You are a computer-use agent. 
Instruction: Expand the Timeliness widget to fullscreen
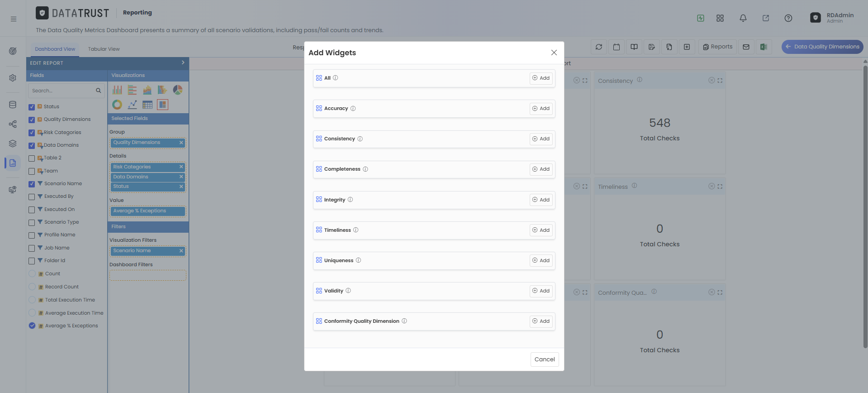tap(720, 187)
